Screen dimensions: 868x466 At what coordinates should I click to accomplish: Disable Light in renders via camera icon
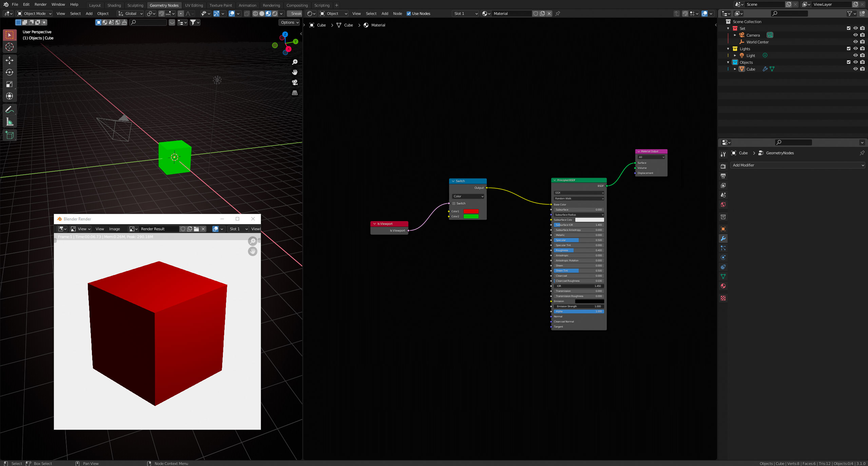coord(863,55)
